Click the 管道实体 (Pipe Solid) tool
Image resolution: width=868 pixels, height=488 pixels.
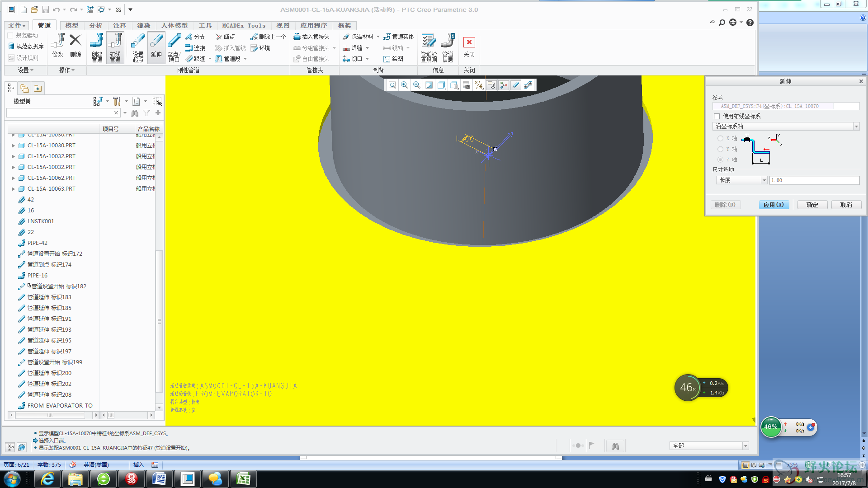tap(399, 37)
